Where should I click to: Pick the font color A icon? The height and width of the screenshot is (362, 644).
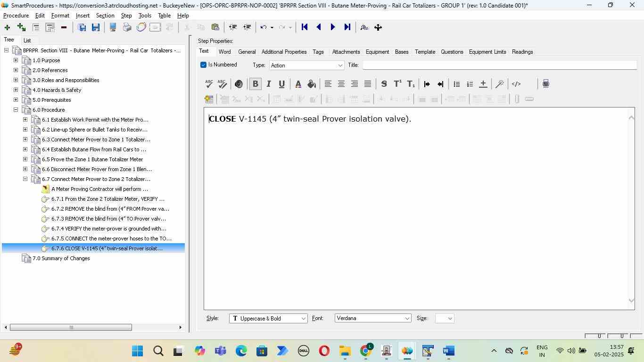(x=298, y=84)
